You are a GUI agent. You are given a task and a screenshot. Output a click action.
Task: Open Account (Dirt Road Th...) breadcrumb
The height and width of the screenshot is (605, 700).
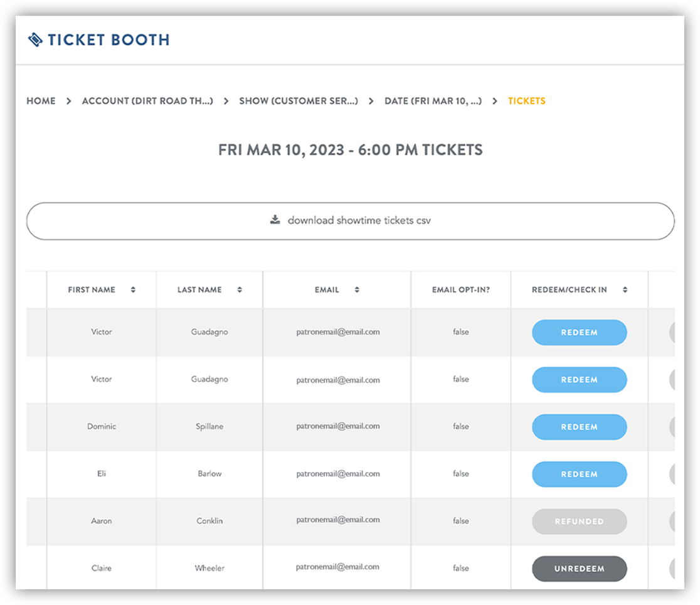147,101
